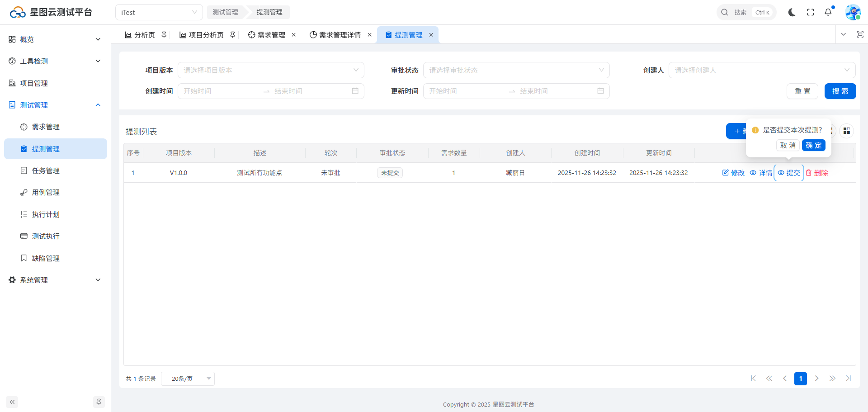Click the 搜索 query button
Image resolution: width=868 pixels, height=412 pixels.
pos(840,91)
